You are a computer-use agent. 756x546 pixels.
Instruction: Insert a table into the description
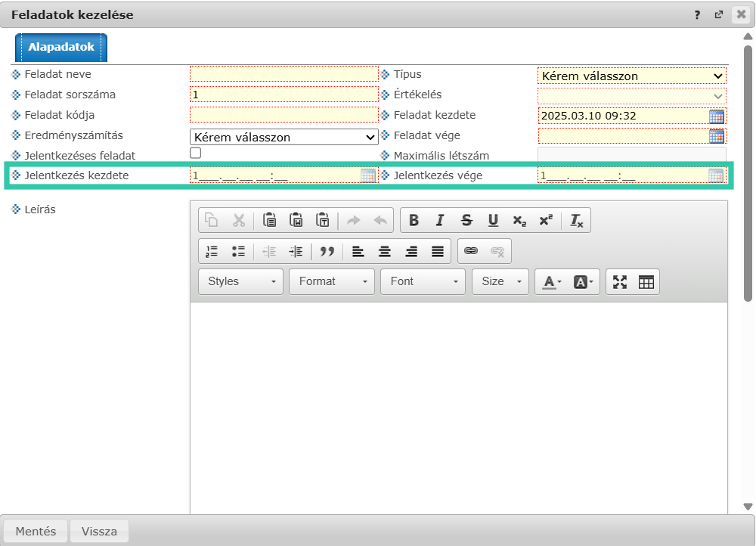point(646,281)
